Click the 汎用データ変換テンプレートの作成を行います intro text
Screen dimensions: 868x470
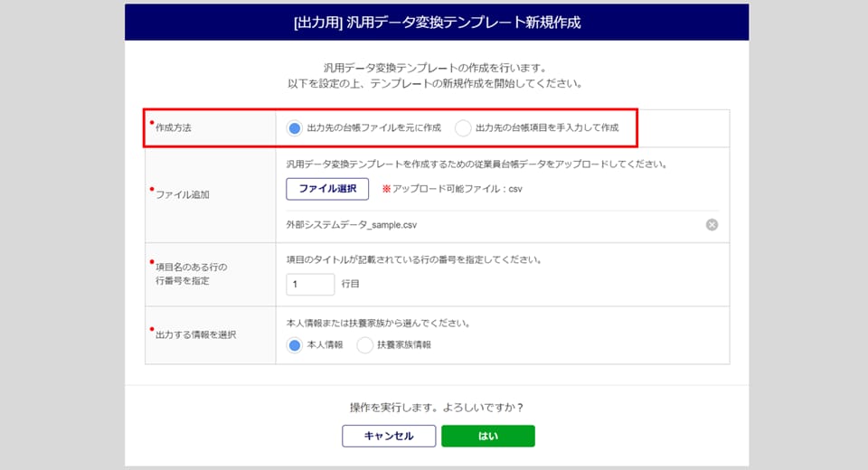437,68
